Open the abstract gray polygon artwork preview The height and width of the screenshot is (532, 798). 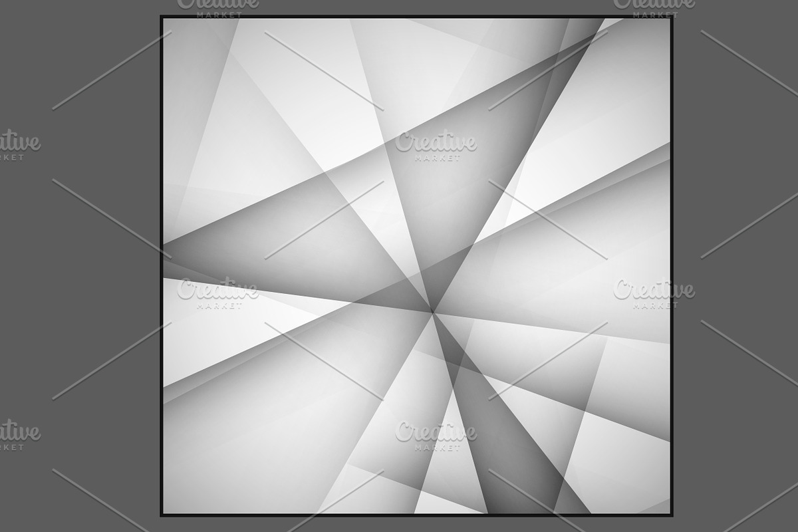click(x=416, y=266)
